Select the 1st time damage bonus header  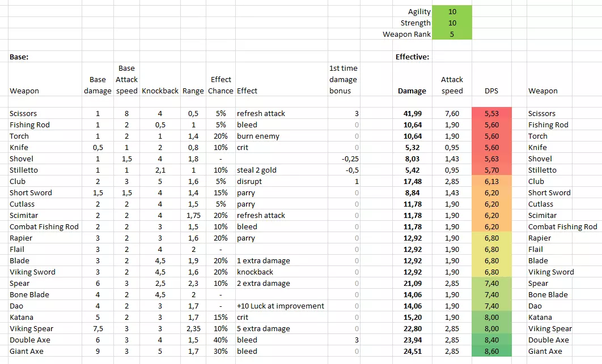coord(343,79)
